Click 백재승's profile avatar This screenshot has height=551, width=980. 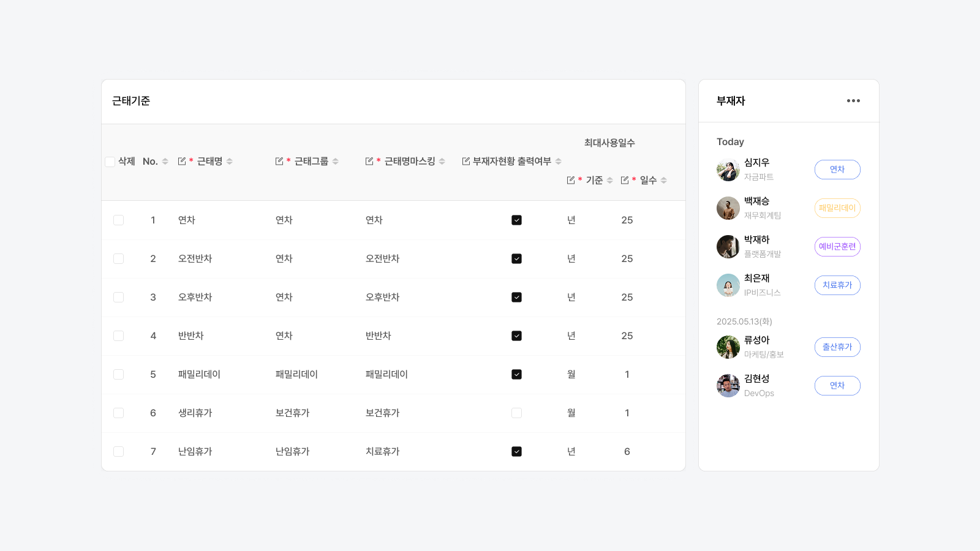[728, 208]
